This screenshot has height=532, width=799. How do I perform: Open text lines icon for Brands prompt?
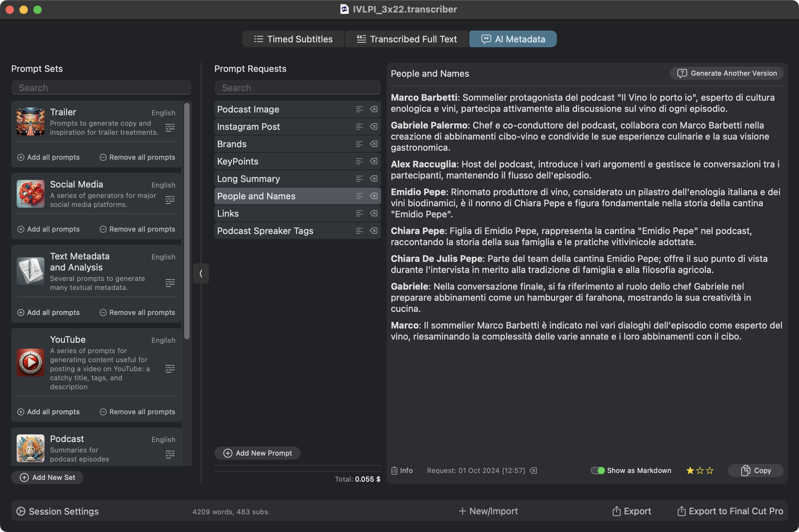359,144
